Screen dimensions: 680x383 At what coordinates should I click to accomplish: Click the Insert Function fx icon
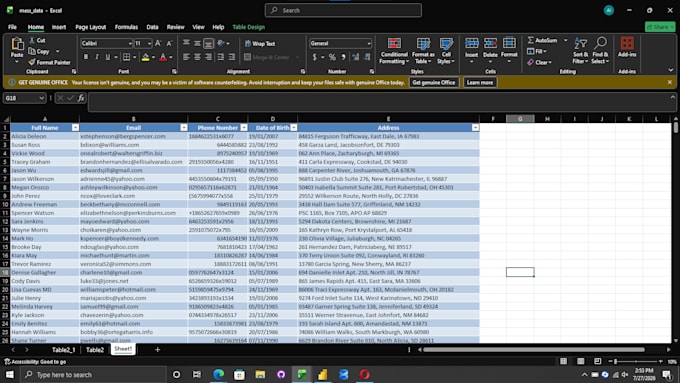pos(81,98)
